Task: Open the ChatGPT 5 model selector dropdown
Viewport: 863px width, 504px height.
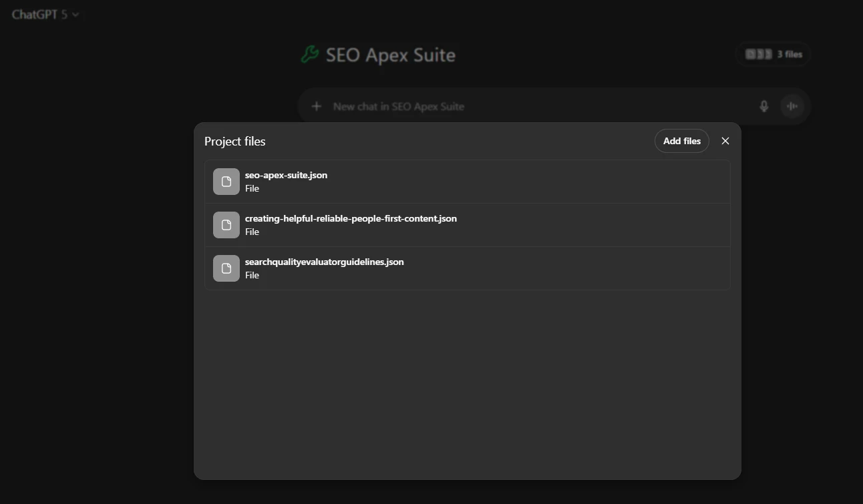Action: 45,14
